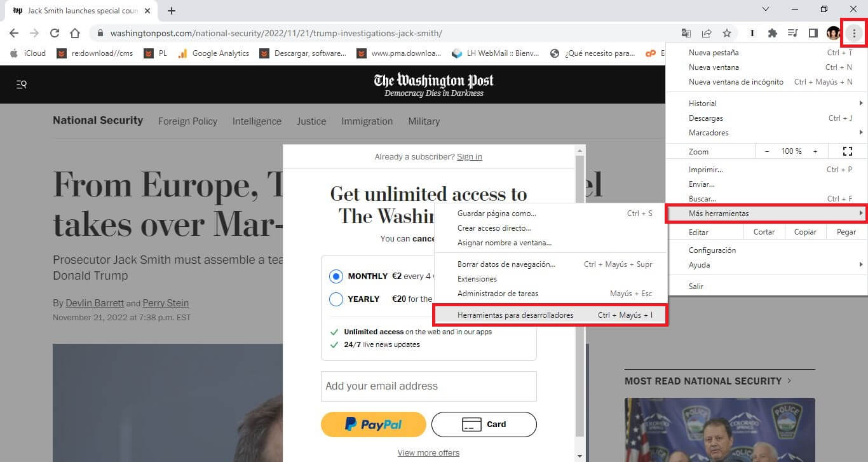
Task: Reload the page with the refresh icon
Action: 55,33
